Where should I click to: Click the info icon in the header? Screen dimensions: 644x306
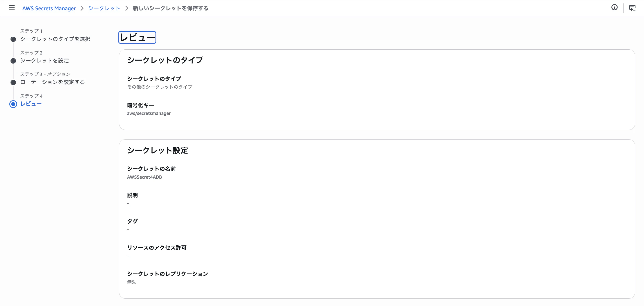click(x=614, y=8)
